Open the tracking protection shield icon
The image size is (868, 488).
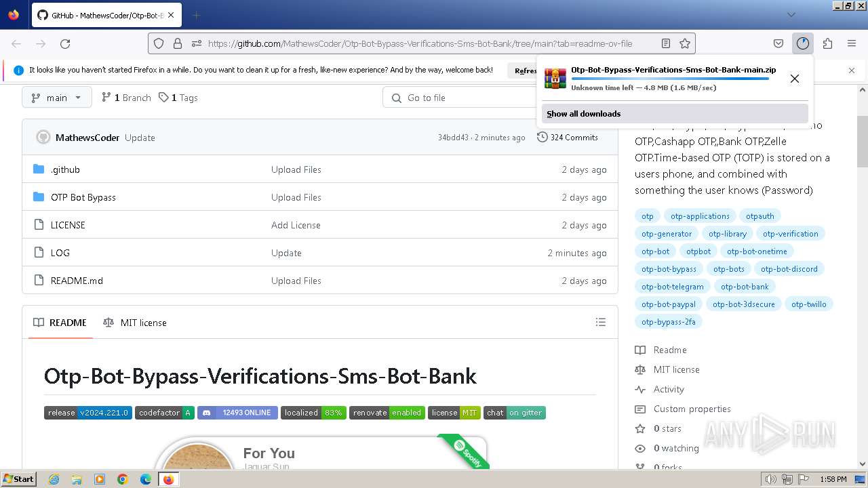coord(159,43)
